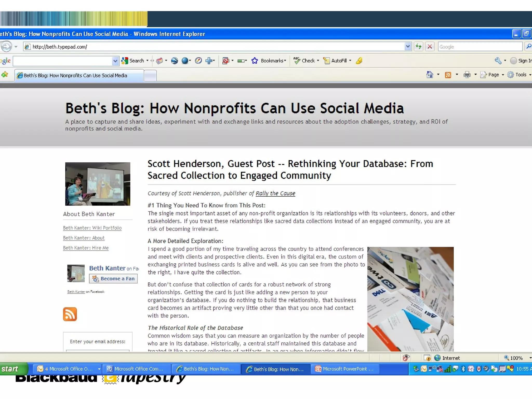Click the Print icon in command bar
This screenshot has width=532, height=399.
tap(467, 75)
